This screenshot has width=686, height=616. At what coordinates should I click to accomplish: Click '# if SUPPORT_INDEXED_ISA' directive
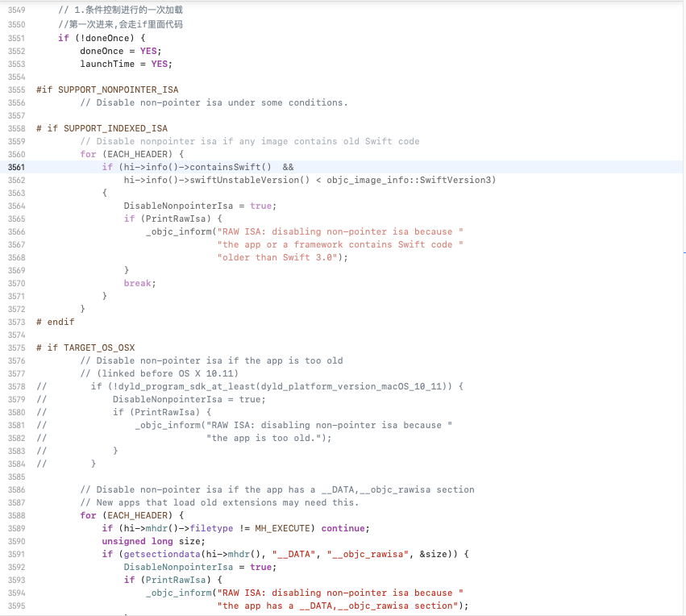[x=102, y=129]
